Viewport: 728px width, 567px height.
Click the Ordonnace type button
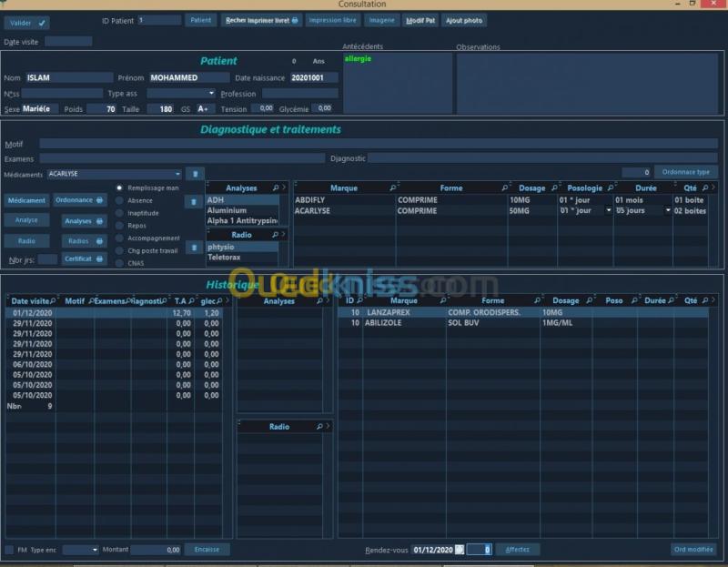click(686, 172)
